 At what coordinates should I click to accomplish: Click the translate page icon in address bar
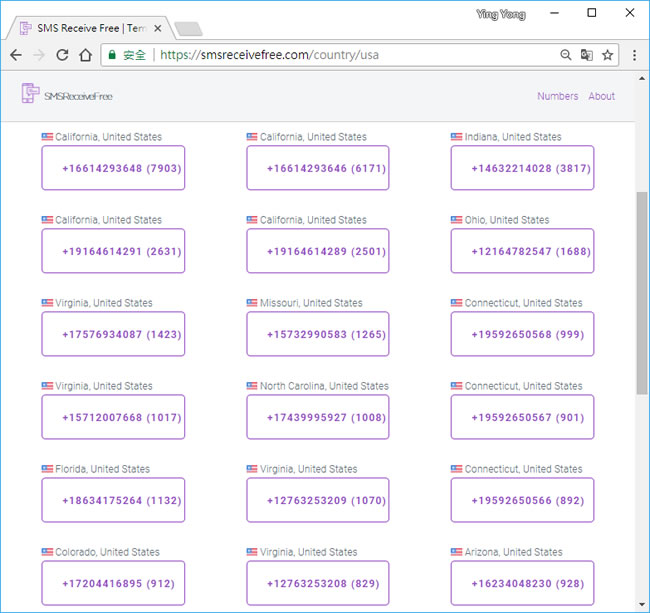pyautogui.click(x=587, y=55)
